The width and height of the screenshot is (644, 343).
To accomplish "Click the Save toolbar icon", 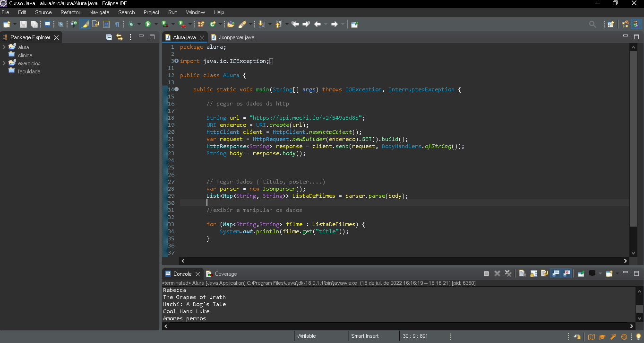I will [23, 24].
